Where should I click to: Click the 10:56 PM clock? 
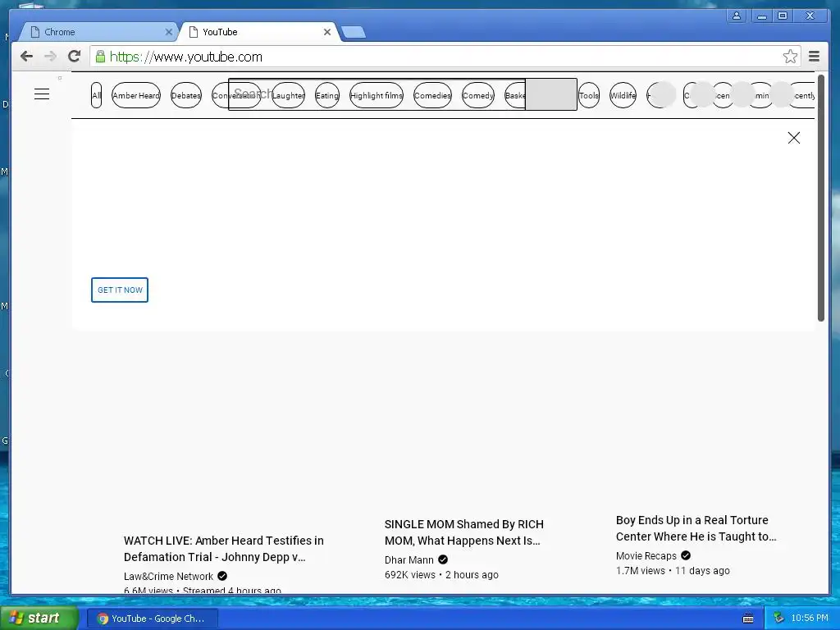pyautogui.click(x=809, y=619)
